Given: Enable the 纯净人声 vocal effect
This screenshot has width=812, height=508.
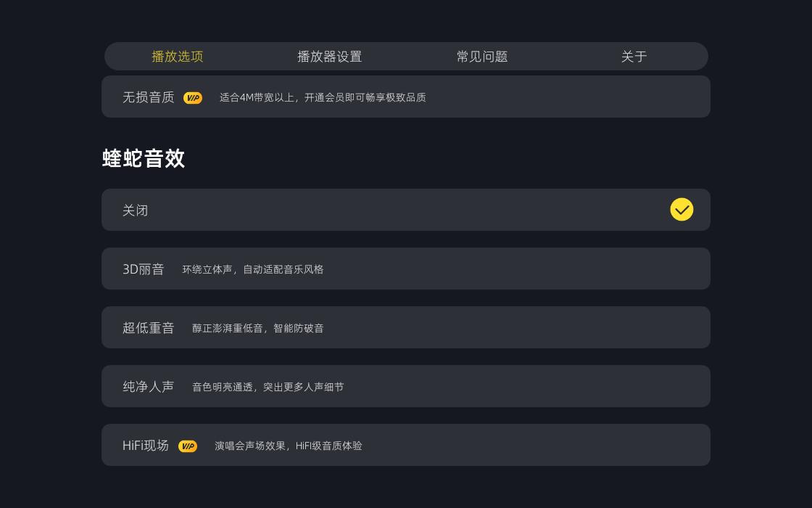Looking at the screenshot, I should (406, 386).
